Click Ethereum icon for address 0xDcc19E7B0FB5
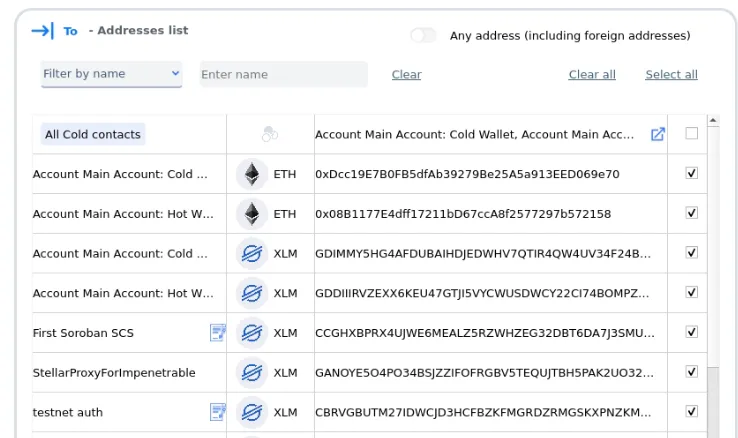 point(252,174)
